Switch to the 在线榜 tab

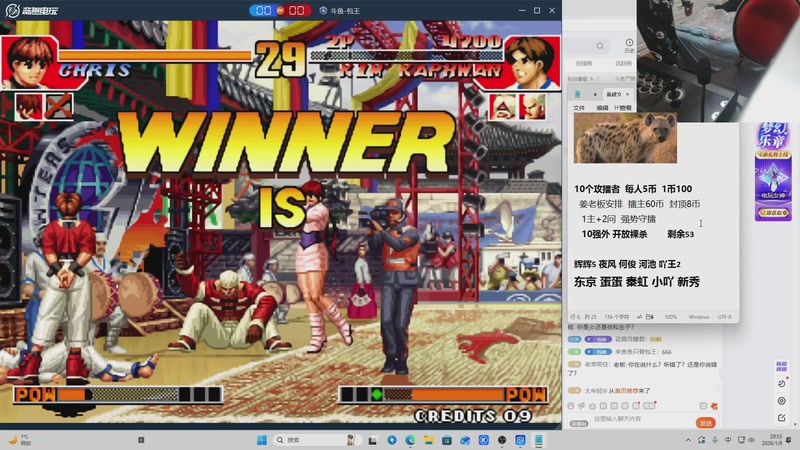584,64
